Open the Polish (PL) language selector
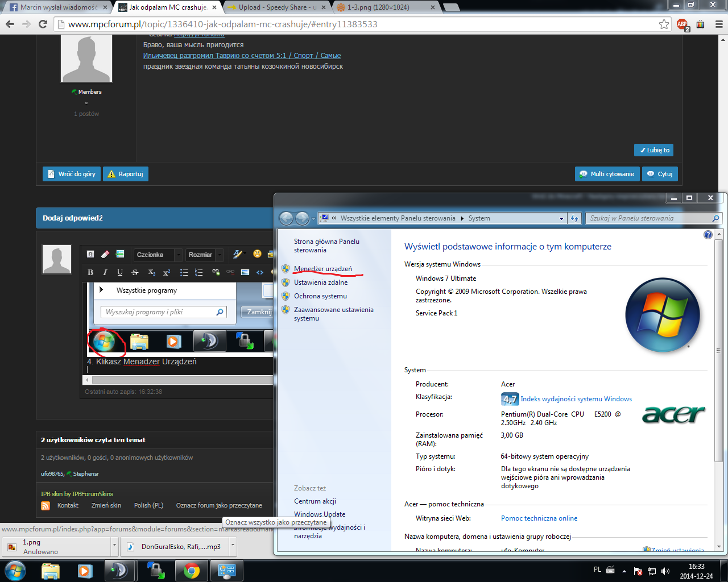The image size is (728, 582). point(148,505)
